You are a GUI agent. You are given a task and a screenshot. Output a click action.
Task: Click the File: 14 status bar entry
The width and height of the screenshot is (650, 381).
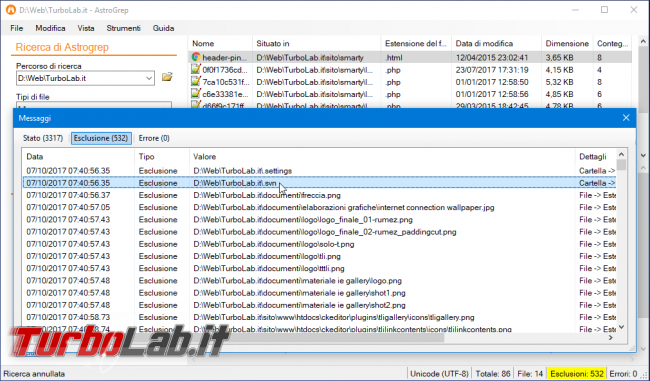click(530, 374)
